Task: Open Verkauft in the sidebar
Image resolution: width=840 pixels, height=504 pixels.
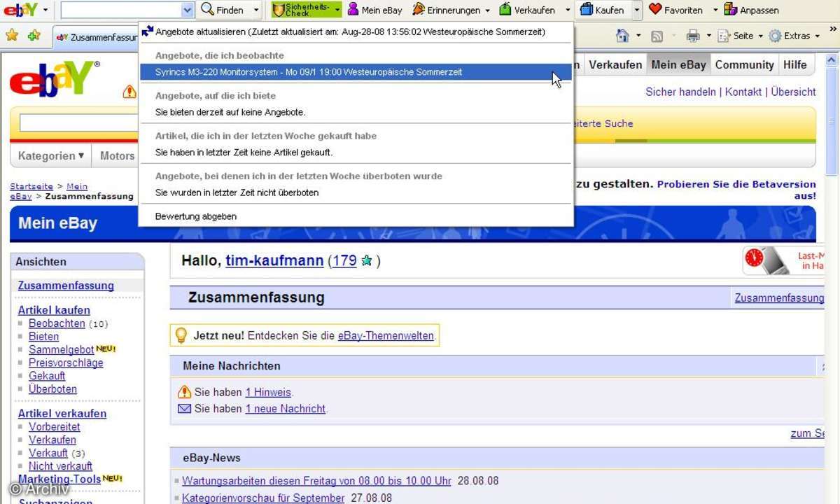Action: point(48,453)
